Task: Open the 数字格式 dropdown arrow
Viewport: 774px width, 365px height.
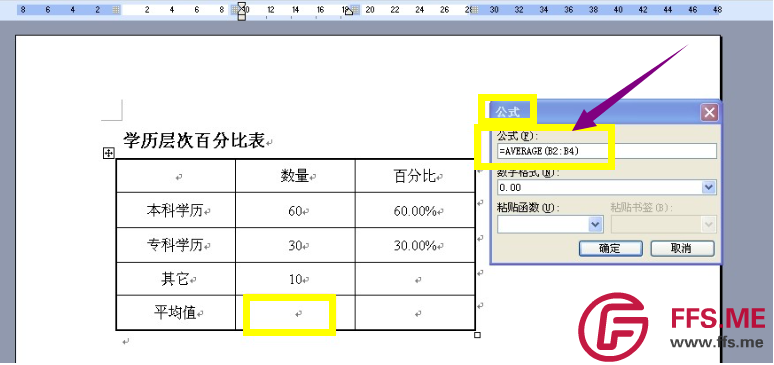Action: [709, 187]
